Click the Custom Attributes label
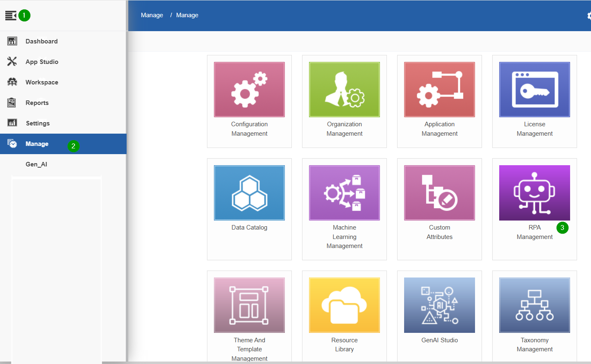The width and height of the screenshot is (591, 364). pos(439,232)
